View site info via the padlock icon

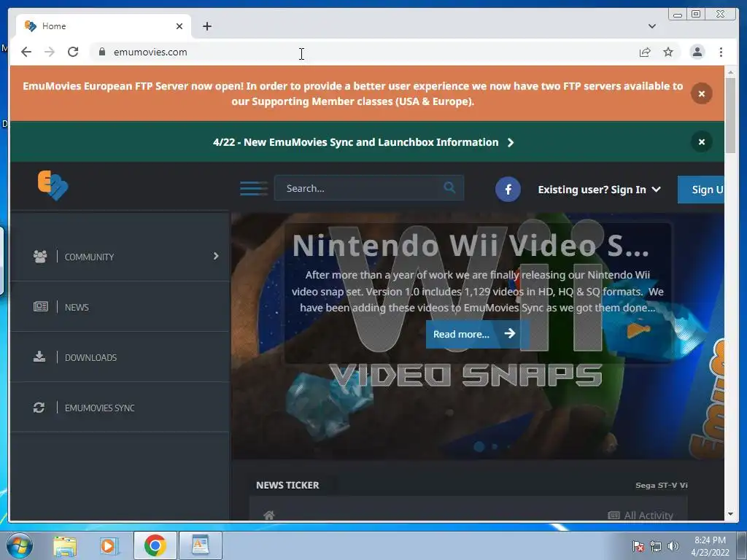click(102, 52)
